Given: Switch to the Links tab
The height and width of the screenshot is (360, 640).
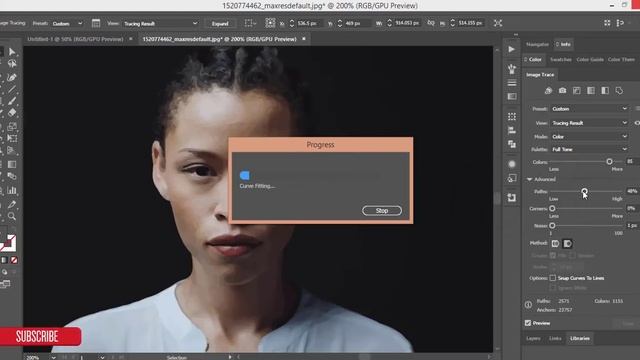Looking at the screenshot, I should click(555, 338).
